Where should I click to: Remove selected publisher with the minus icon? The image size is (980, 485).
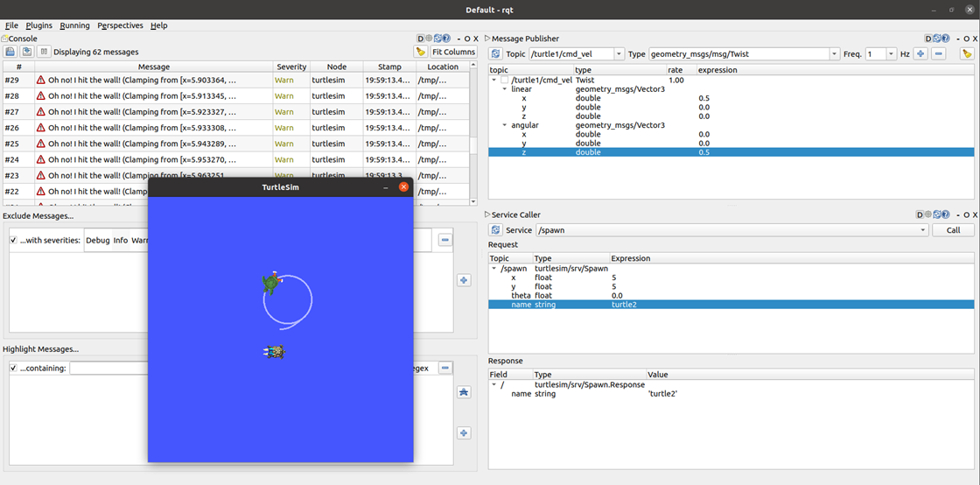pyautogui.click(x=938, y=54)
